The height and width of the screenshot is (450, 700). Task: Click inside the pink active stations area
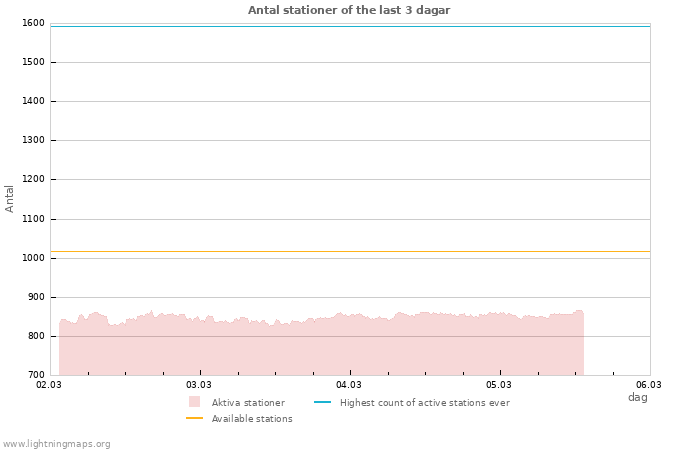pyautogui.click(x=320, y=350)
